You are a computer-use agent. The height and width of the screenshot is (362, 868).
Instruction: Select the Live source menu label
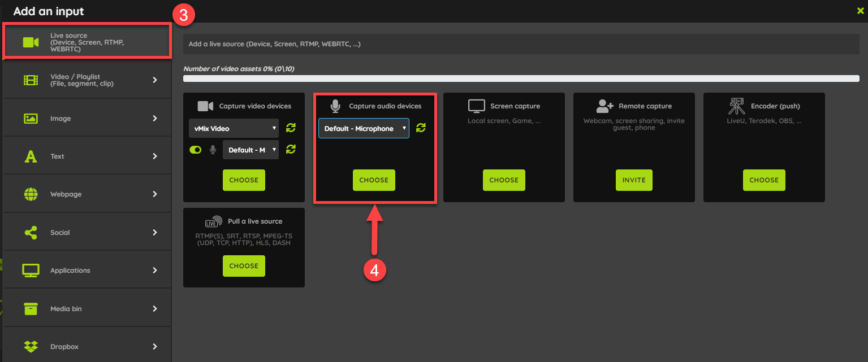coord(87,42)
